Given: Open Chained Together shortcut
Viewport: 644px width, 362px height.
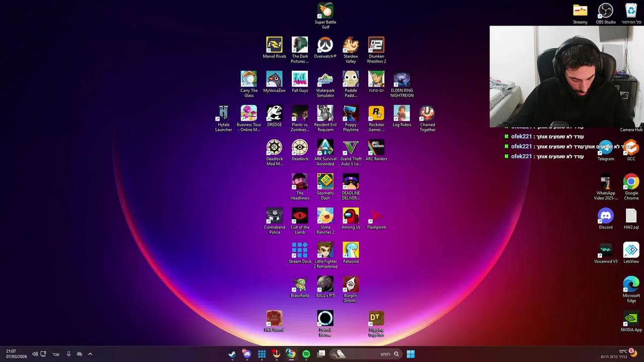Looking at the screenshot, I should pos(427,119).
